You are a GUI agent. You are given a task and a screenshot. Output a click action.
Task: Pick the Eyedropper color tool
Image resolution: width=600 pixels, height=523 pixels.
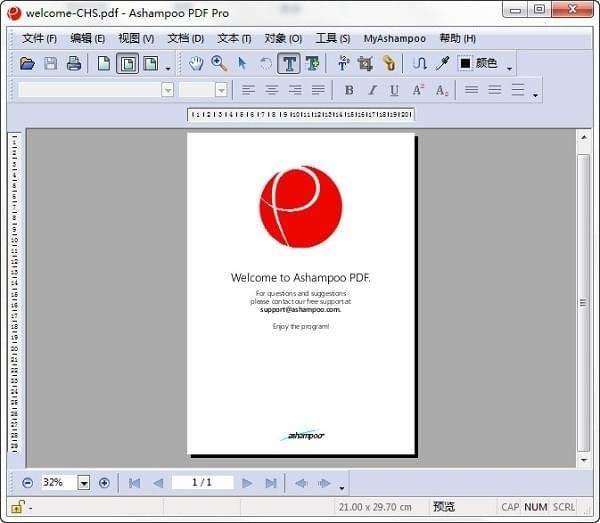441,64
